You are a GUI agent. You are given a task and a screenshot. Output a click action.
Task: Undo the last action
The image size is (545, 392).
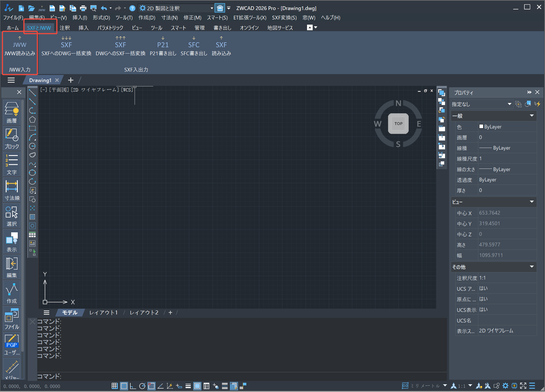pos(104,8)
